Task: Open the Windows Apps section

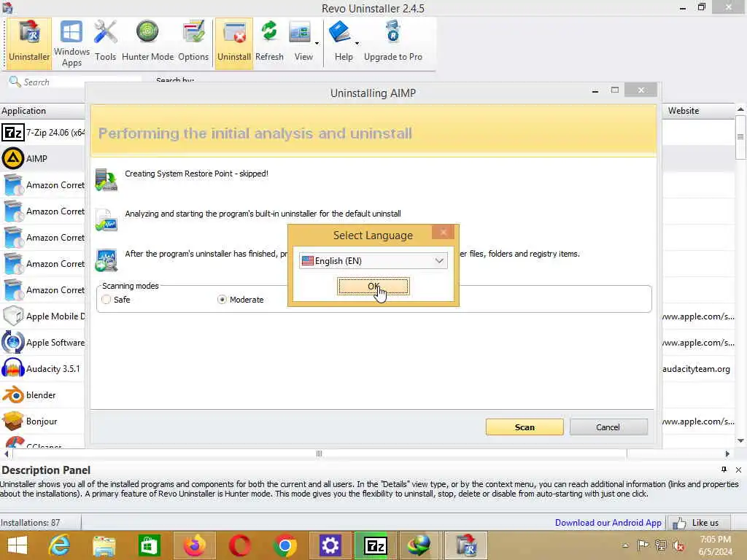Action: point(71,43)
